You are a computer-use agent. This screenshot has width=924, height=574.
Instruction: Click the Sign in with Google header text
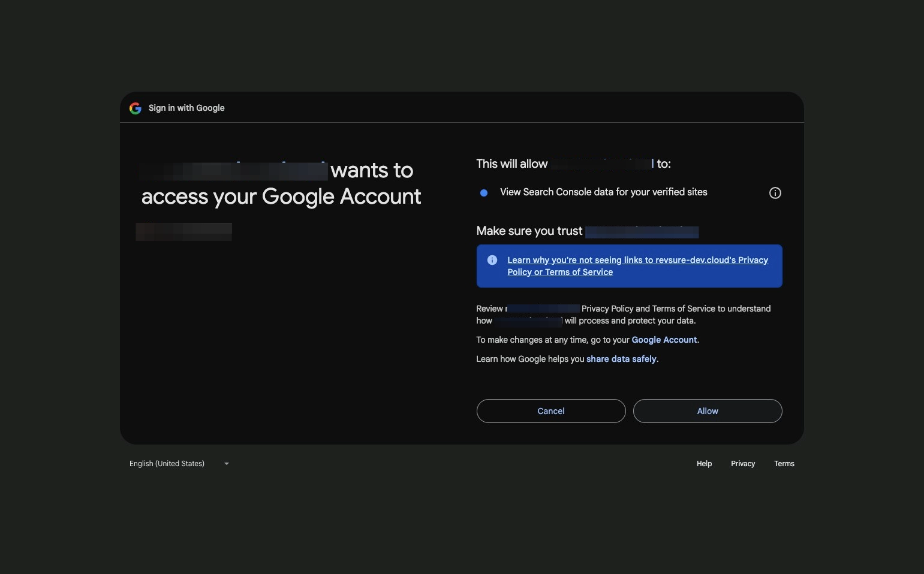tap(186, 108)
